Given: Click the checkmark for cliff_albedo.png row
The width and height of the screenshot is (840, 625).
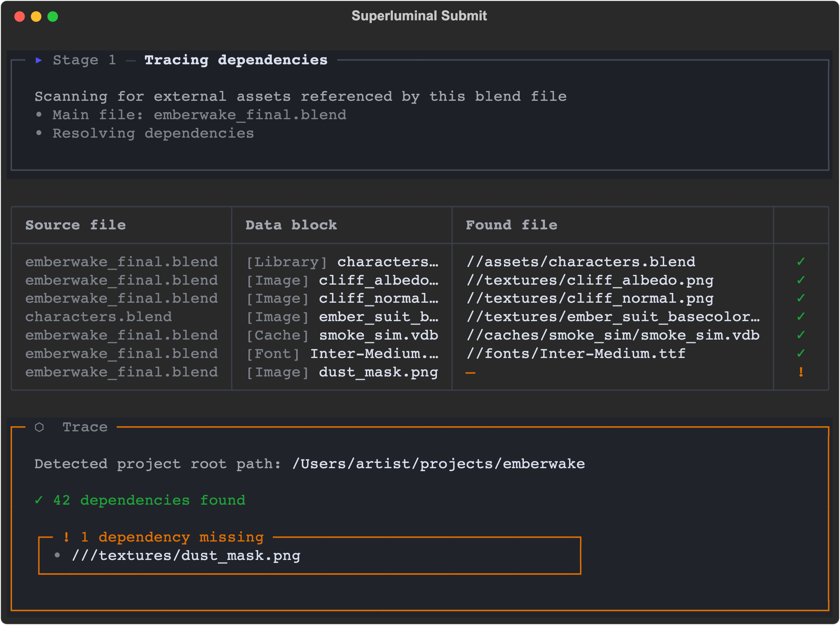Looking at the screenshot, I should tap(800, 280).
